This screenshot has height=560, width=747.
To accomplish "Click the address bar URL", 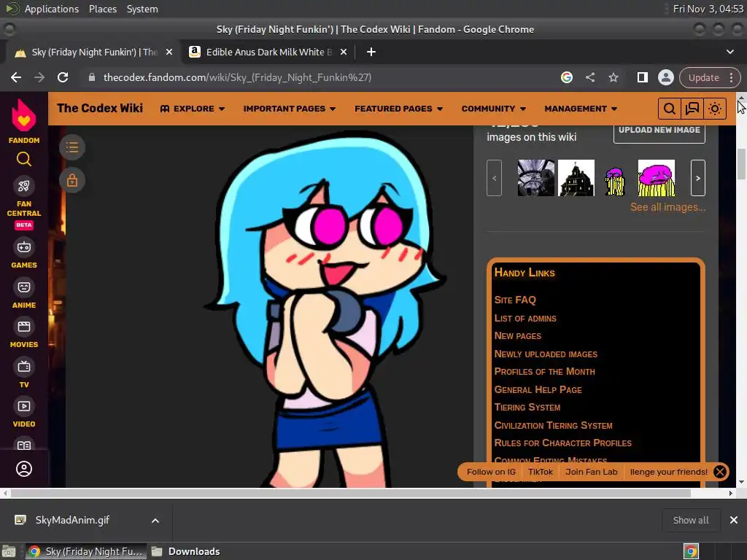I will point(237,77).
